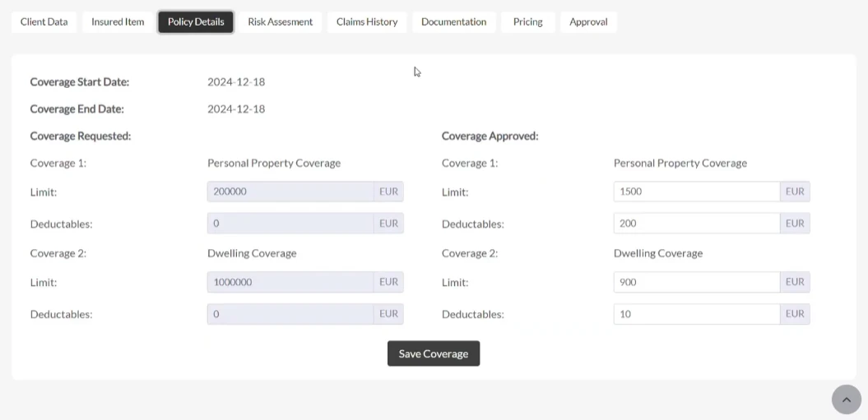Open the Pricing tab
This screenshot has height=420, width=868.
pos(527,22)
